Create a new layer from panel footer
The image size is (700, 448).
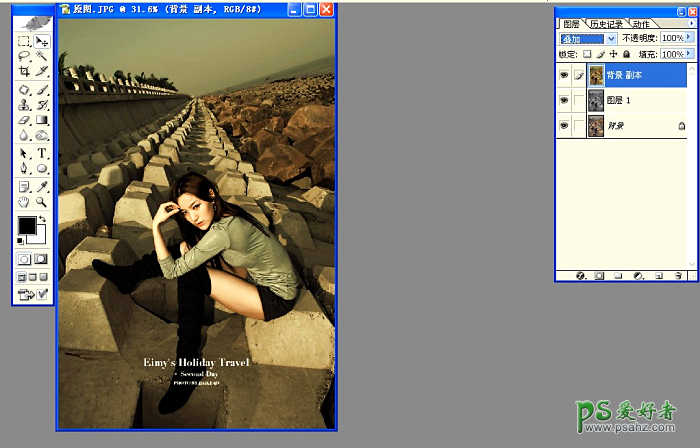tap(658, 275)
